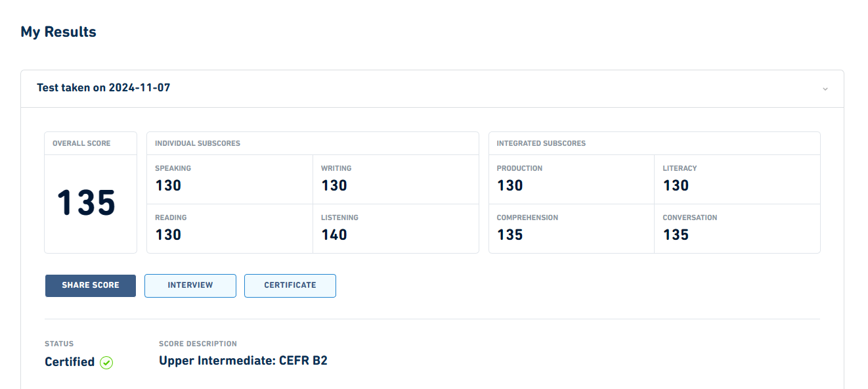Click the Comprehension subscore value
Screen dimensions: 868x389
pyautogui.click(x=510, y=235)
